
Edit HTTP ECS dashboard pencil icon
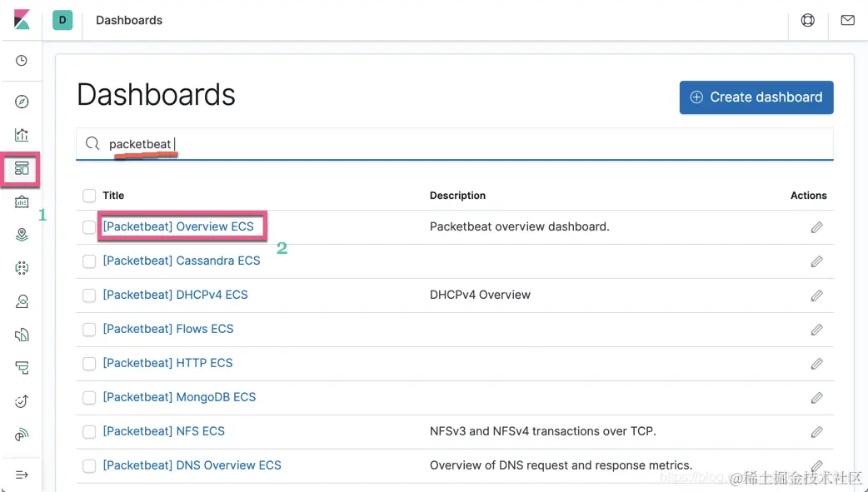(x=816, y=364)
